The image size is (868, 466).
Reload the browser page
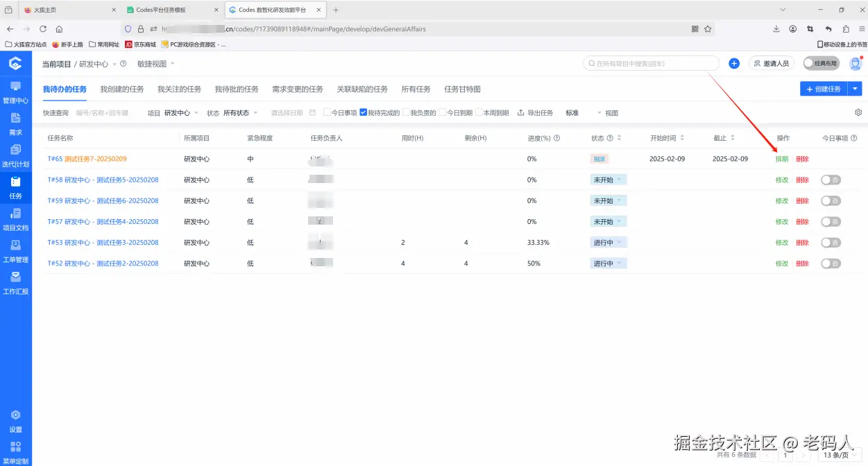tap(43, 29)
